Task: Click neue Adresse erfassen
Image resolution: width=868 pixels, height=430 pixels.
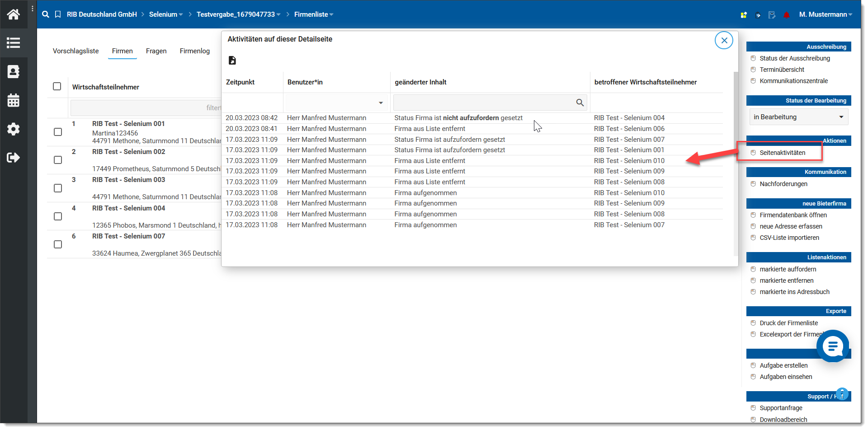Action: [791, 226]
